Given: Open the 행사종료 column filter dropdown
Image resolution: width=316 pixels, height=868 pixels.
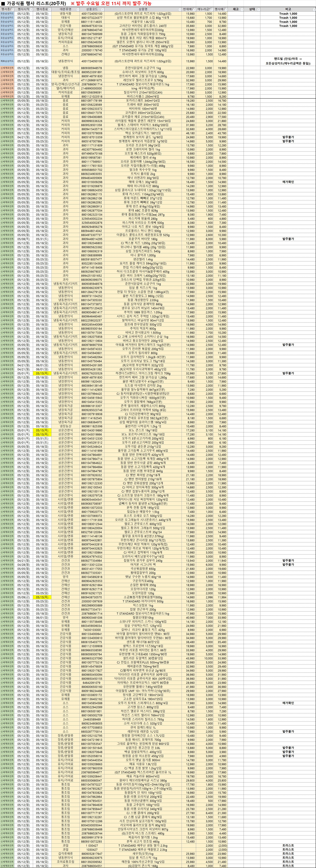Looking at the screenshot, I should pos(50,9).
